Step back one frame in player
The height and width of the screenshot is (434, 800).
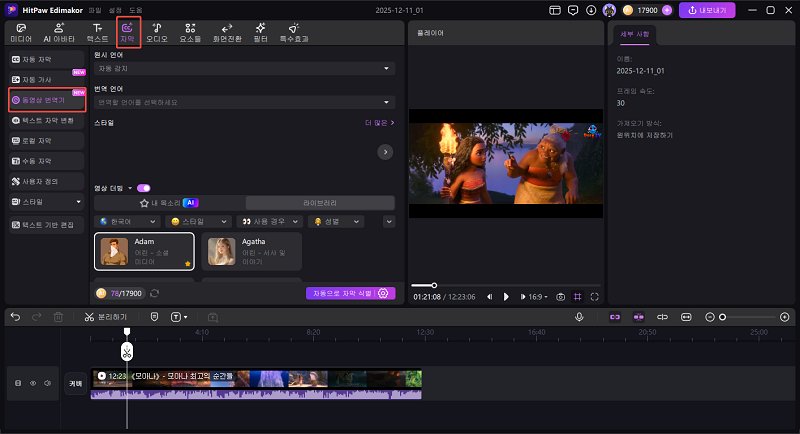click(490, 297)
